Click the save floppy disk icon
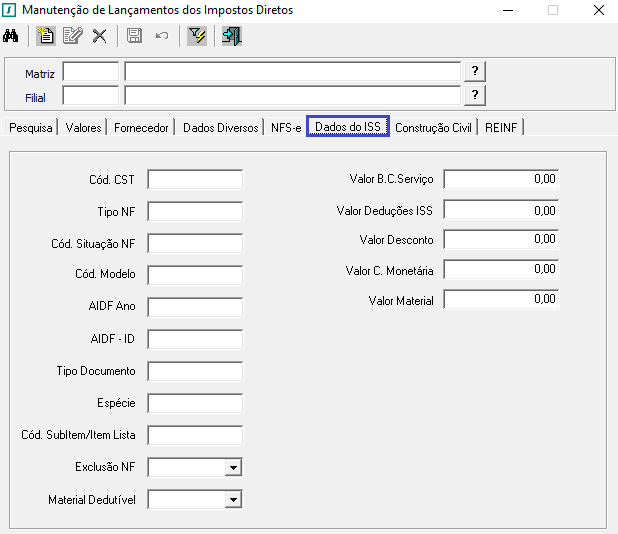The image size is (618, 534). (x=134, y=37)
